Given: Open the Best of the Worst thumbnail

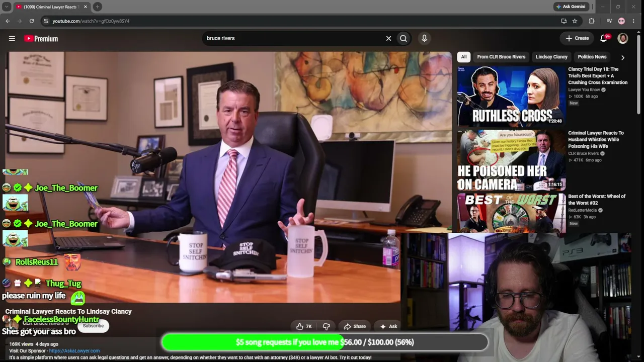Looking at the screenshot, I should (511, 213).
